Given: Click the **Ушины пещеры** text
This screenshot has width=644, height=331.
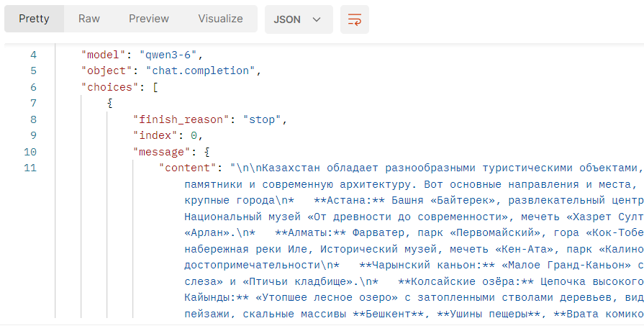Looking at the screenshot, I should [x=489, y=314].
